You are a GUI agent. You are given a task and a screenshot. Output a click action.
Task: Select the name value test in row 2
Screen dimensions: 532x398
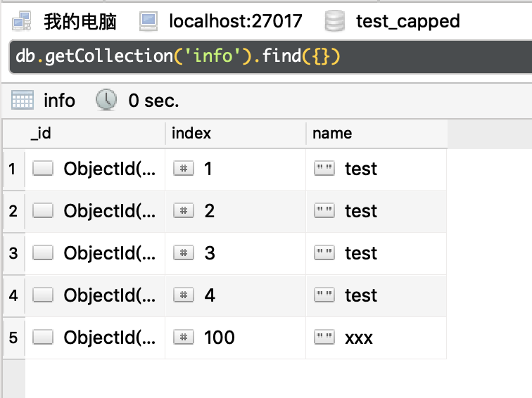(x=376, y=211)
